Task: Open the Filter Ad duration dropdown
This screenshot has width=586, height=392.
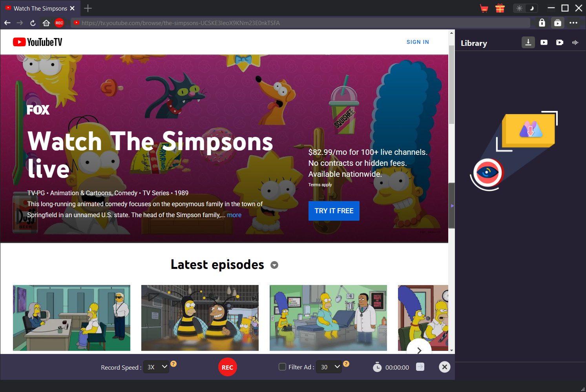Action: click(329, 367)
